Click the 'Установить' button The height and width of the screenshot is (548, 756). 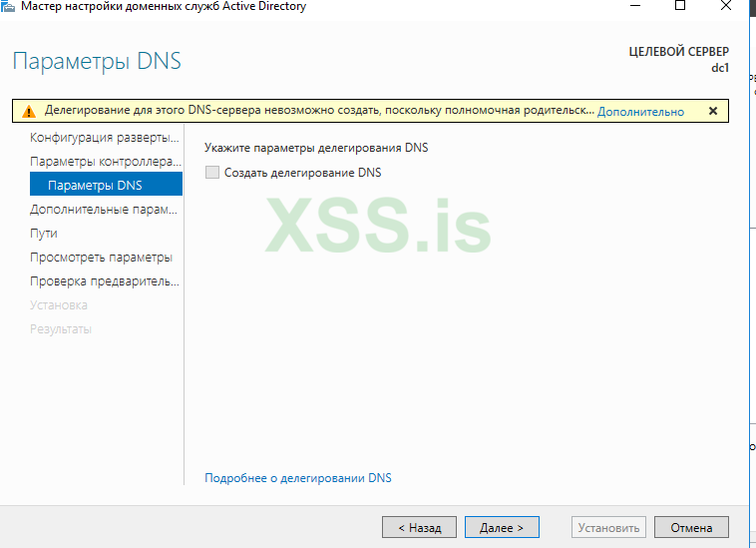click(x=608, y=527)
